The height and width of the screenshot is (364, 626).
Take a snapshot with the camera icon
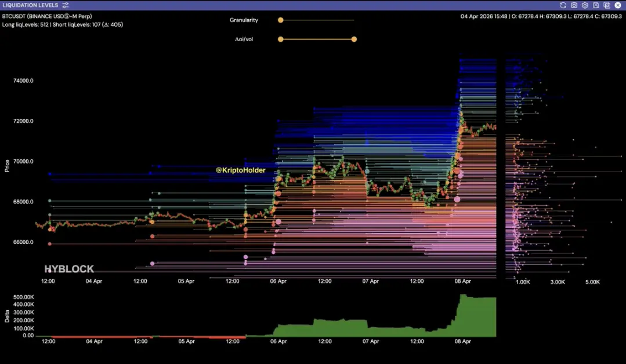click(x=574, y=5)
